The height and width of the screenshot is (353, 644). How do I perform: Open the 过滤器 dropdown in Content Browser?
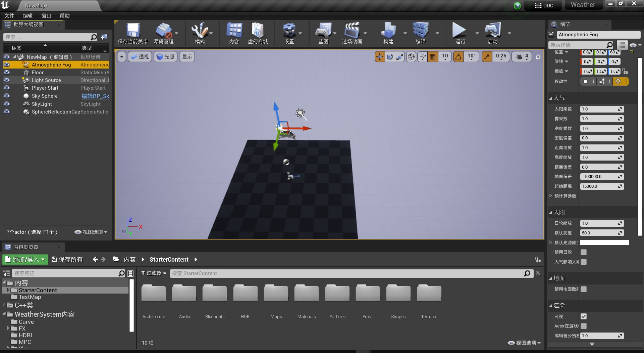click(153, 273)
